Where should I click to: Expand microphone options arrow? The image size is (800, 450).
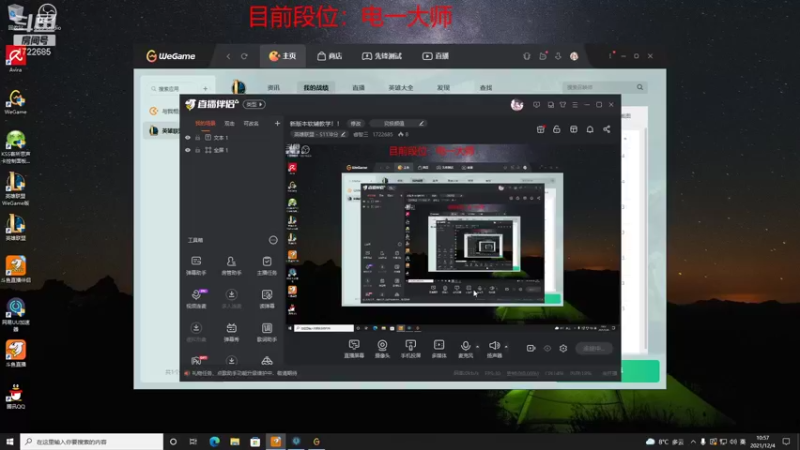point(477,347)
